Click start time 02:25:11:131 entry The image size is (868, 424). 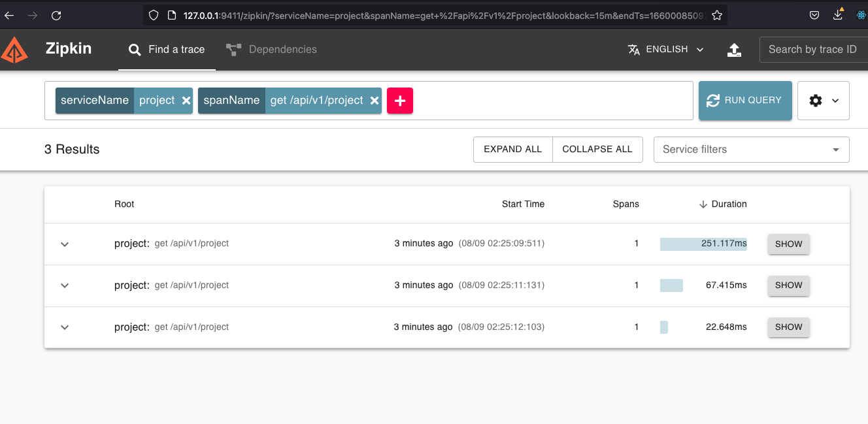point(502,285)
